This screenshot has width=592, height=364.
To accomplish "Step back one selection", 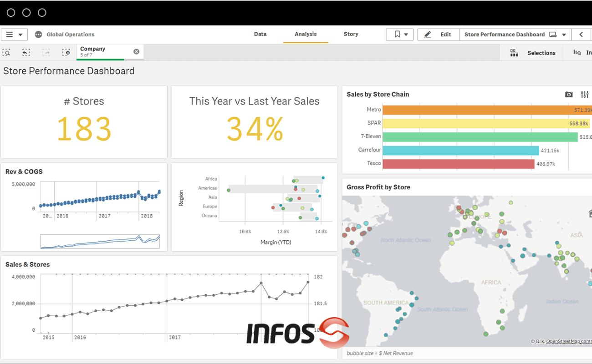I will (x=26, y=53).
